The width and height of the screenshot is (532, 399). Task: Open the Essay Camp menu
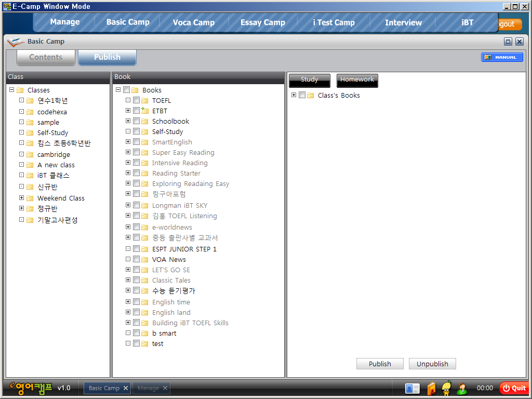click(262, 22)
